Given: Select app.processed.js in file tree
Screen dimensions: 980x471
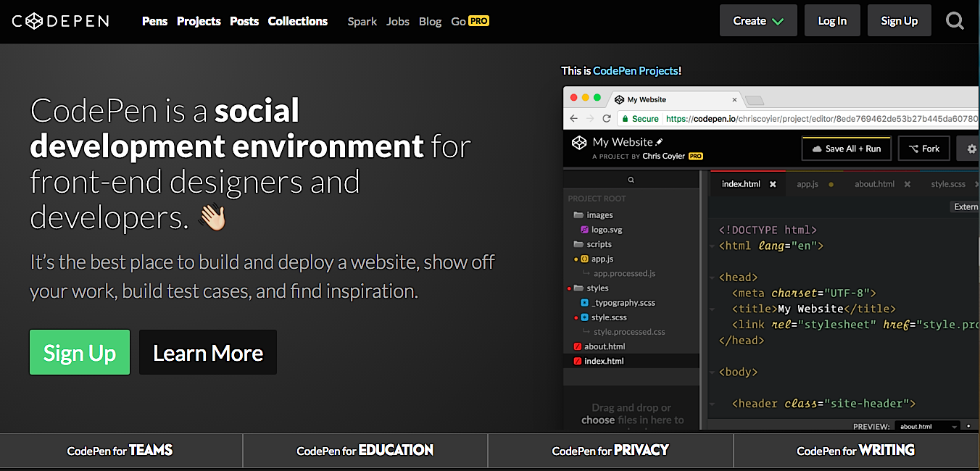Looking at the screenshot, I should pos(624,274).
